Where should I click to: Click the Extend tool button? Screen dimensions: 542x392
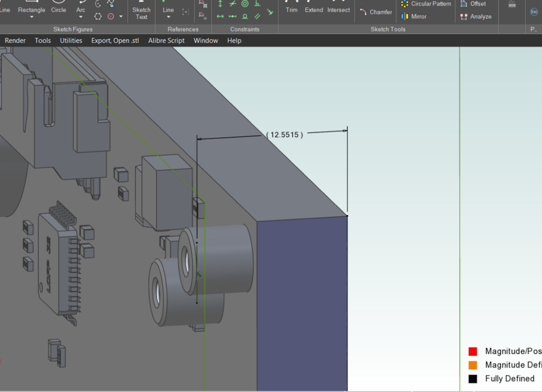tap(313, 7)
